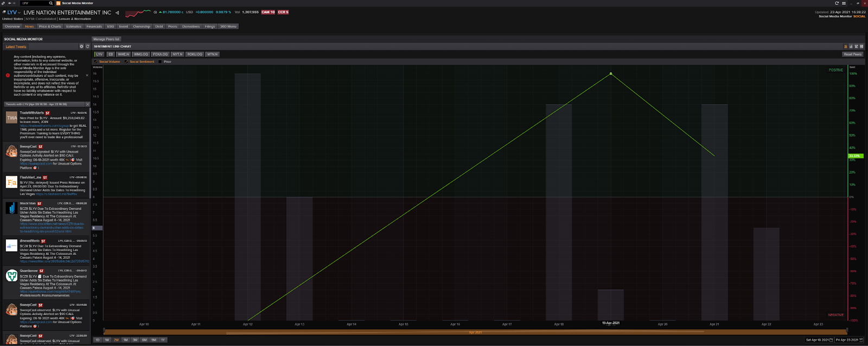868x346 pixels.
Task: Click the orange timeline range slider bar
Action: pyautogui.click(x=475, y=332)
